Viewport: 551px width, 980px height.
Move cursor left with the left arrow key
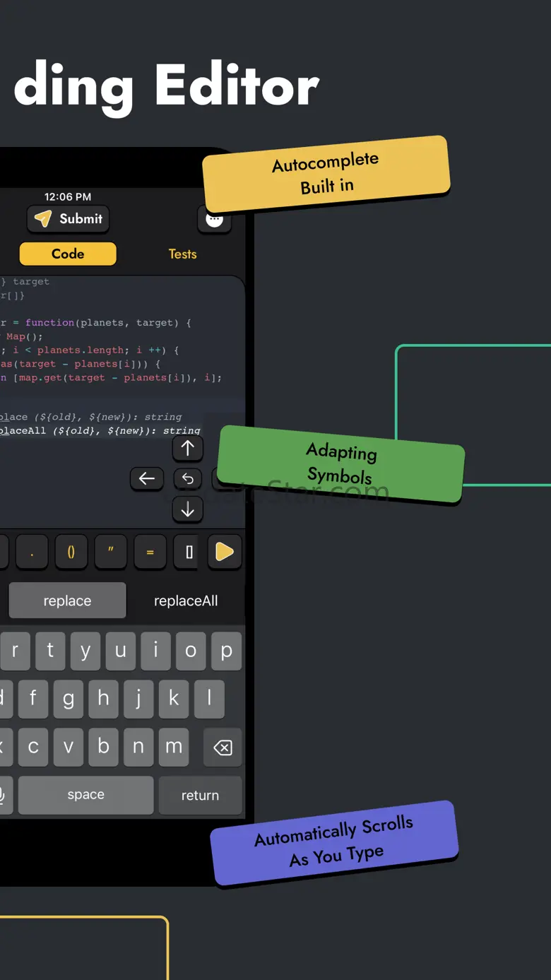(146, 479)
